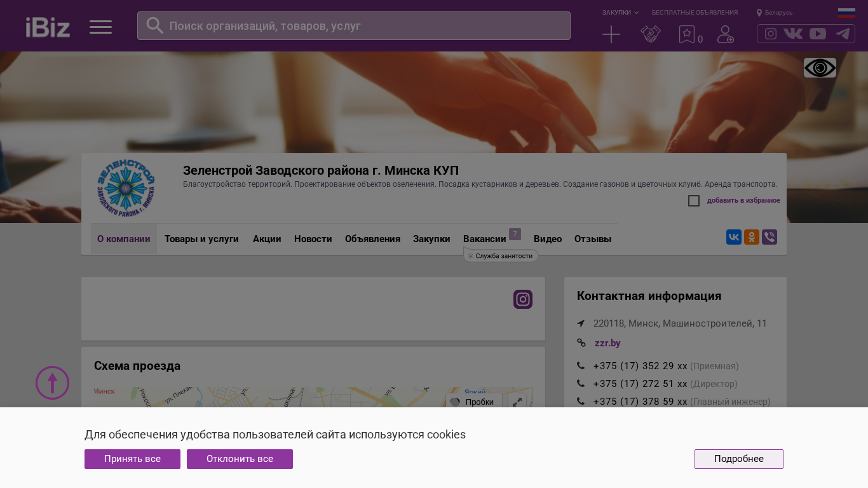Open Instagram icon in header

pos(771,34)
